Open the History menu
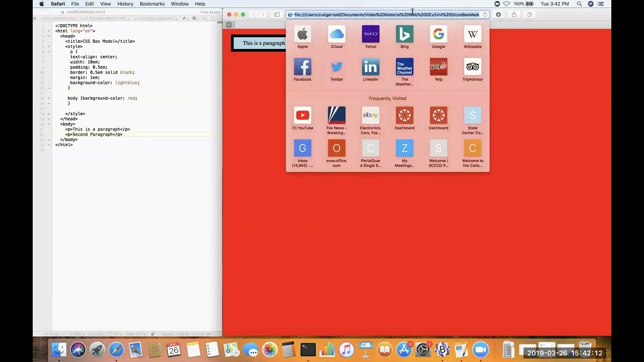 click(125, 4)
